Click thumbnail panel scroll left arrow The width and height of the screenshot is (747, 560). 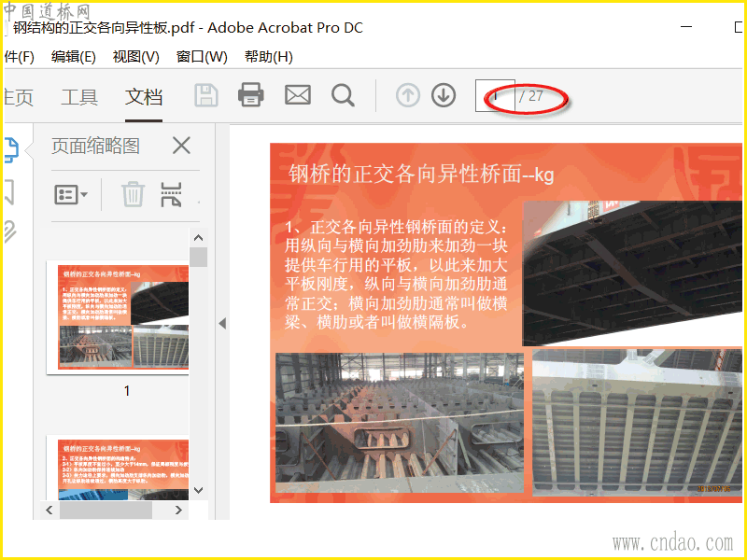(x=49, y=510)
